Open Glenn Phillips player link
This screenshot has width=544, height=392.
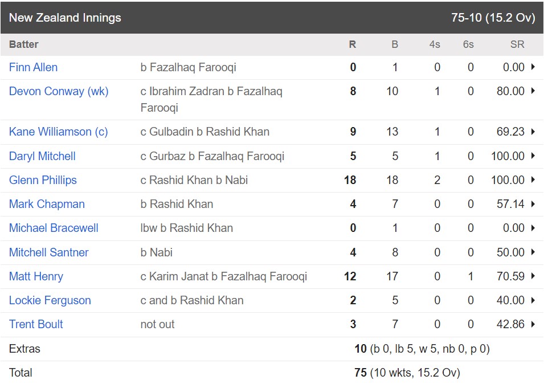(x=43, y=180)
